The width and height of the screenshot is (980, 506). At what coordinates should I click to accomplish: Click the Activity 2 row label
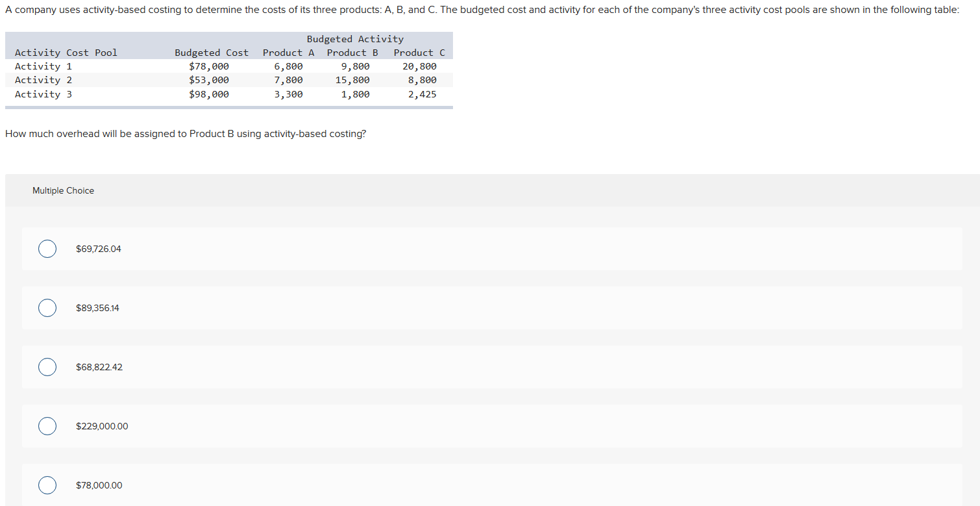click(x=43, y=80)
